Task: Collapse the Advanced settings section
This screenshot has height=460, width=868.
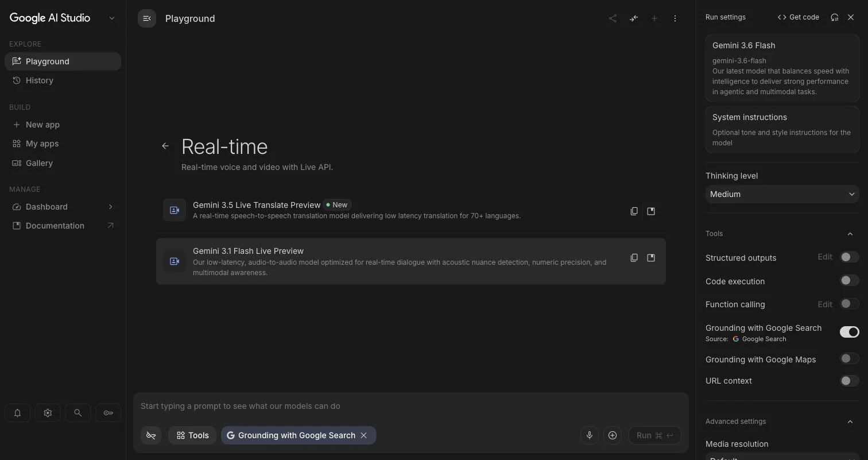Action: point(850,422)
